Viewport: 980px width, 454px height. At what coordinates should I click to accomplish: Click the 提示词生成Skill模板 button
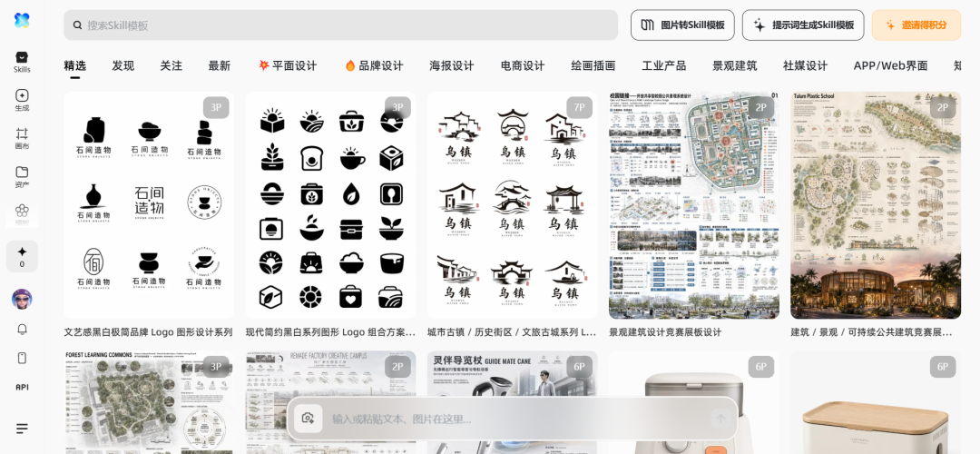pos(803,25)
